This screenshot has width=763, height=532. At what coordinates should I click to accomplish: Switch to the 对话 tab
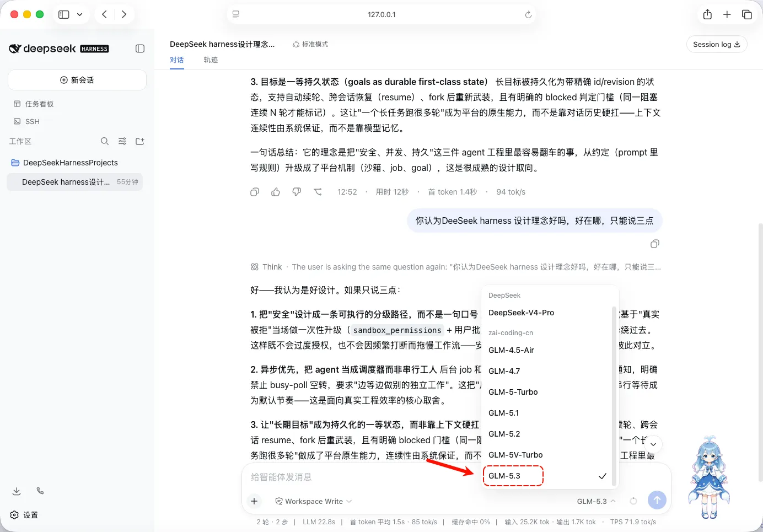177,60
